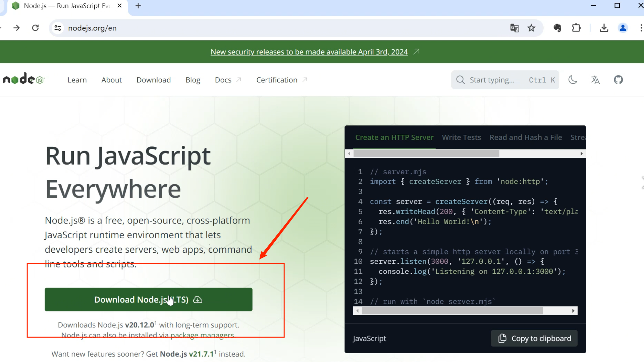This screenshot has width=644, height=362.
Task: Click the '// server.mjs' comment line
Action: tap(398, 172)
